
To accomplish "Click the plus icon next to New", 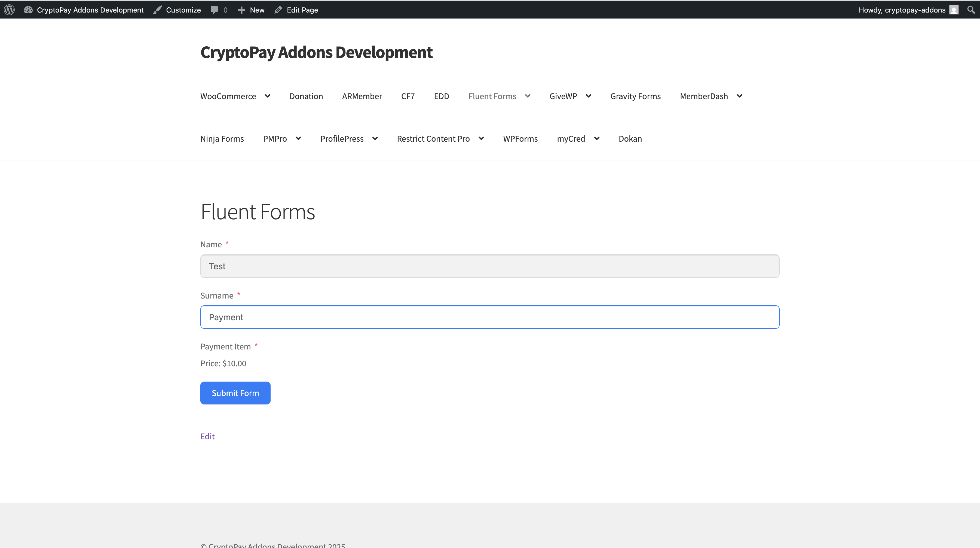I will click(241, 10).
